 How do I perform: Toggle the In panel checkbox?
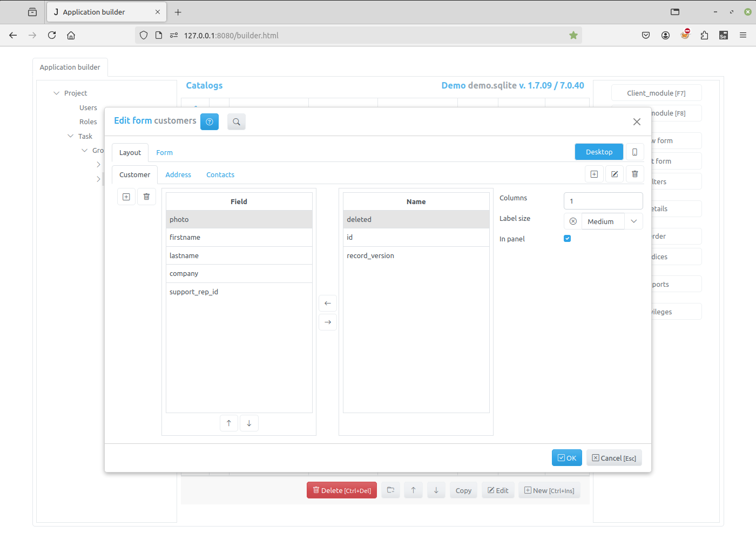coord(567,238)
